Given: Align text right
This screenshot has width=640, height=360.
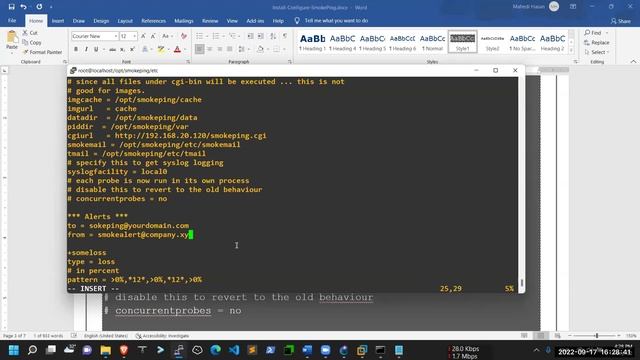Looking at the screenshot, I should click(x=220, y=49).
